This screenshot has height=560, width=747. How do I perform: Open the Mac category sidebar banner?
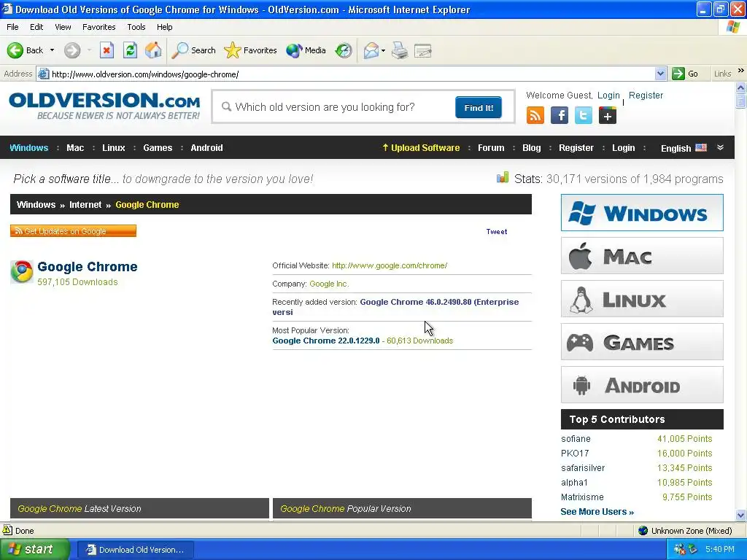point(642,256)
